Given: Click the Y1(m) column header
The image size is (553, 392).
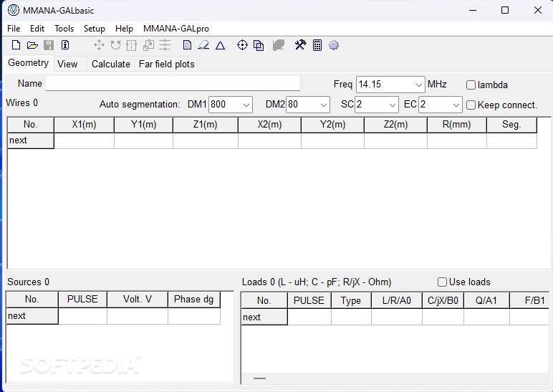Looking at the screenshot, I should (143, 125).
